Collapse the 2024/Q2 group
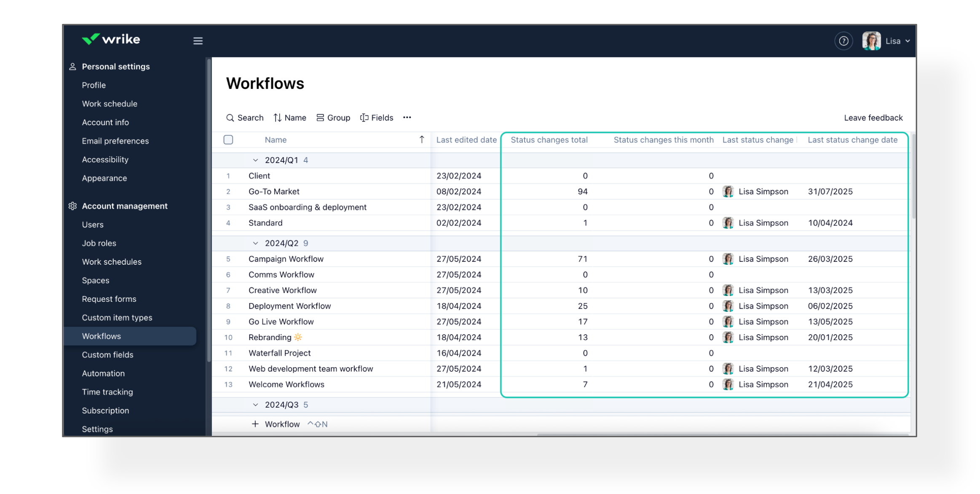980x494 pixels. (255, 243)
